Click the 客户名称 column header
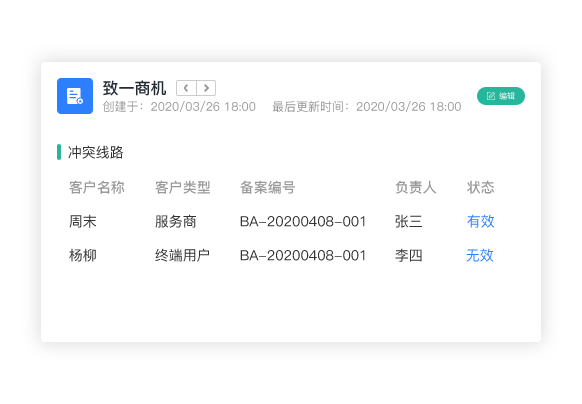The height and width of the screenshot is (404, 582). pyautogui.click(x=97, y=188)
